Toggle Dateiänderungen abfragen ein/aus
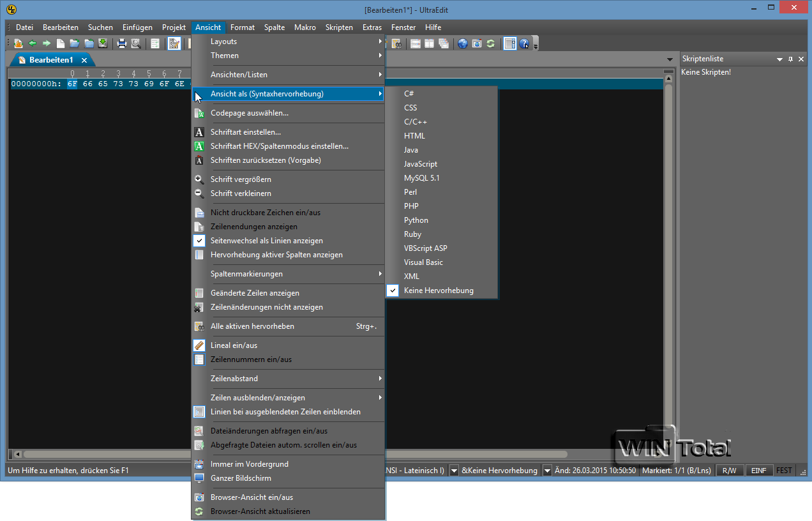The image size is (812, 521). coord(289,431)
